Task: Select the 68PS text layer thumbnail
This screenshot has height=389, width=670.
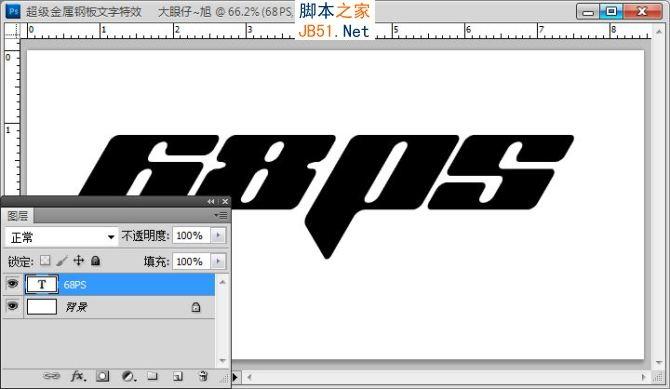Action: pyautogui.click(x=41, y=285)
